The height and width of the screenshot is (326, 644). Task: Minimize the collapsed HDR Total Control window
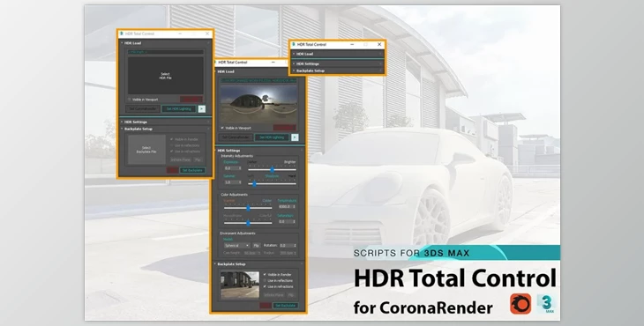point(352,44)
